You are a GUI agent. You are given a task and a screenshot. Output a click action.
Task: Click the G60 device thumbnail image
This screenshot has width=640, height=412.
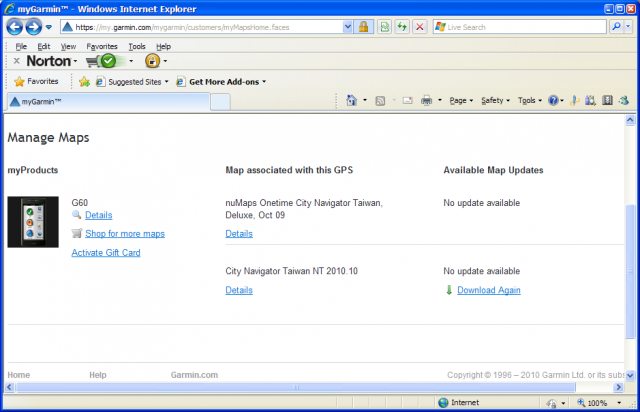[x=33, y=222]
